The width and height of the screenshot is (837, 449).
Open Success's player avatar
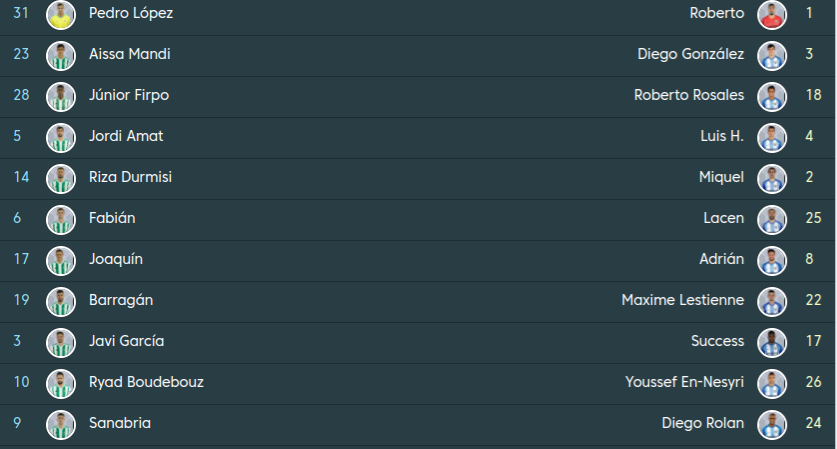[x=772, y=342]
